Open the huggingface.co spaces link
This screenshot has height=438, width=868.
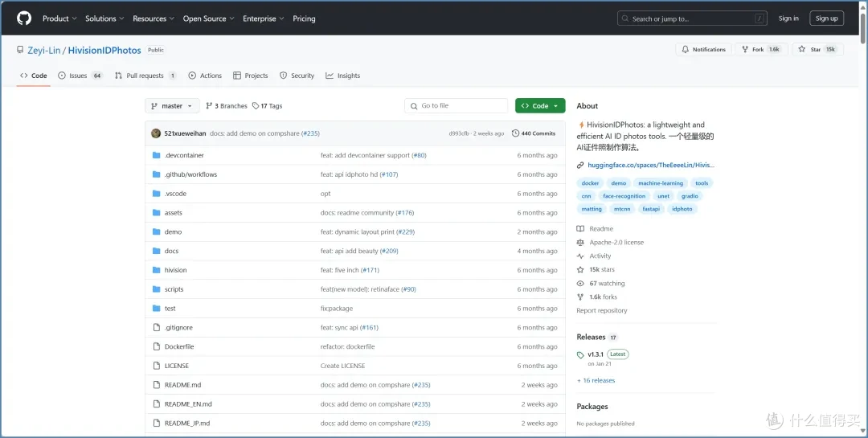click(x=650, y=165)
